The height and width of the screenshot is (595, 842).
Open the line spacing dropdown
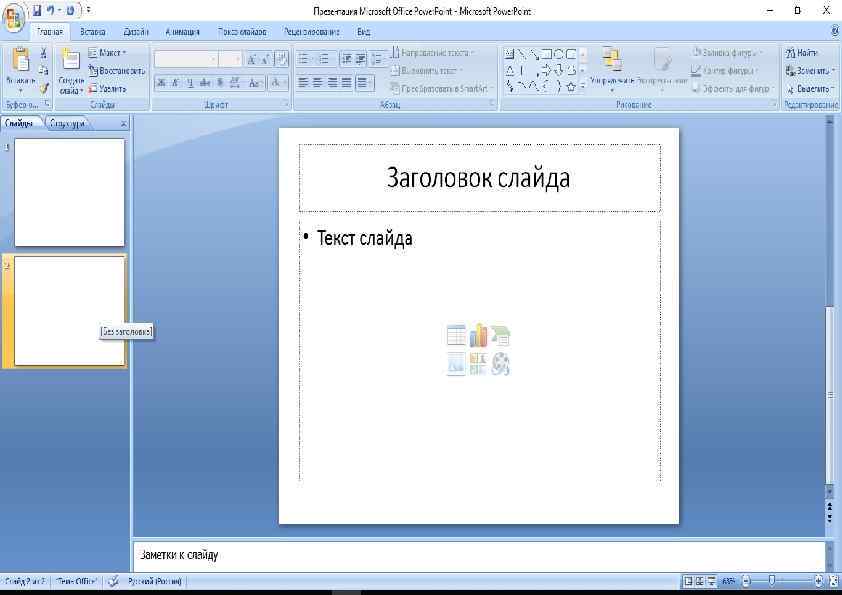(x=378, y=59)
